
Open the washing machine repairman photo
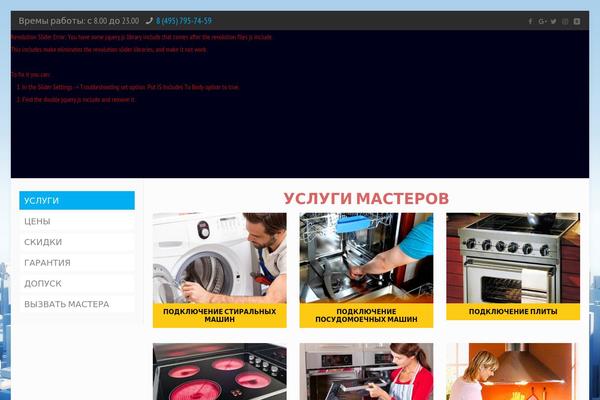(220, 258)
